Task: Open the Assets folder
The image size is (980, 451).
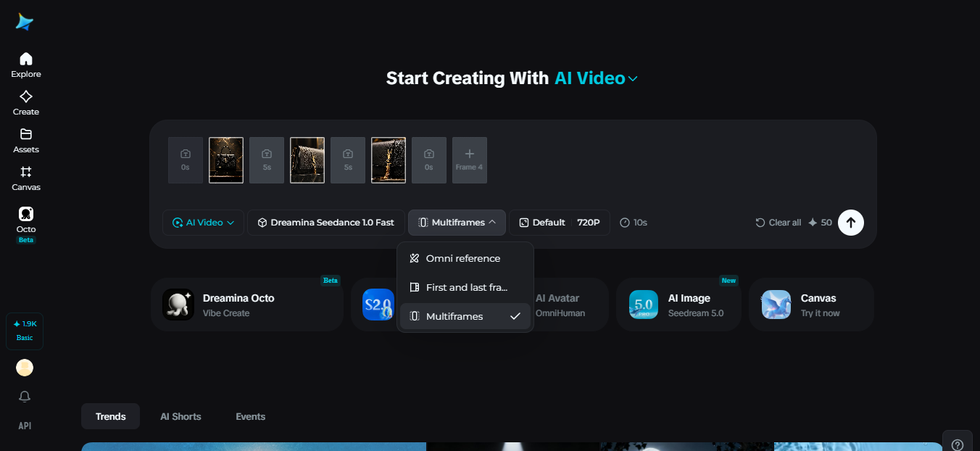Action: coord(26,141)
